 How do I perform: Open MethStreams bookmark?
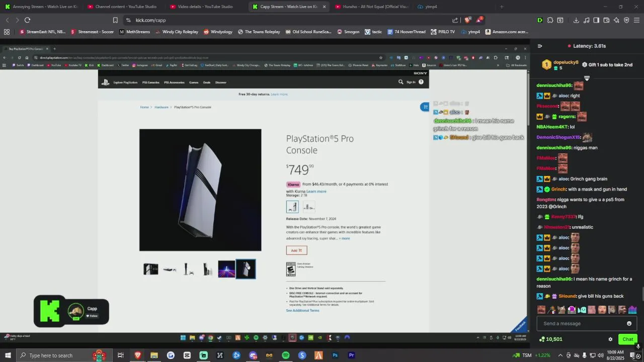pyautogui.click(x=134, y=32)
